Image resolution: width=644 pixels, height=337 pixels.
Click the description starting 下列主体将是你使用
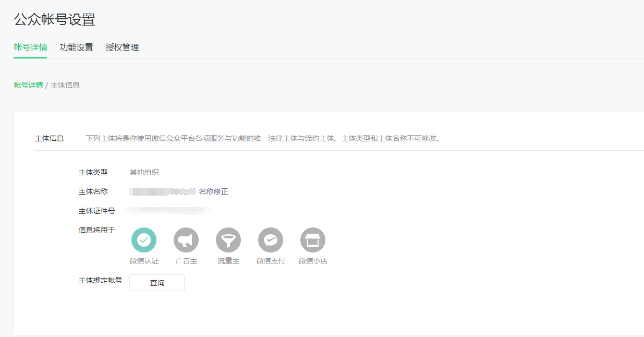[263, 139]
